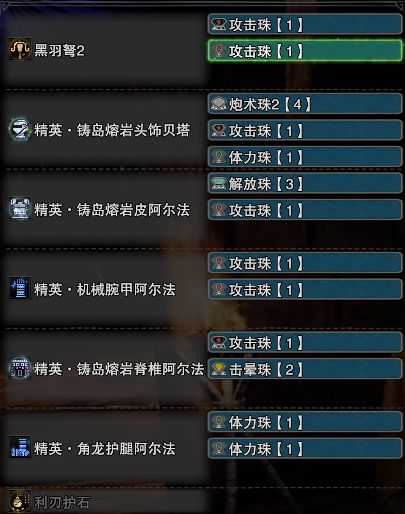Click the 利刃护石 charm icon
Image resolution: width=405 pixels, height=514 pixels.
pos(20,501)
